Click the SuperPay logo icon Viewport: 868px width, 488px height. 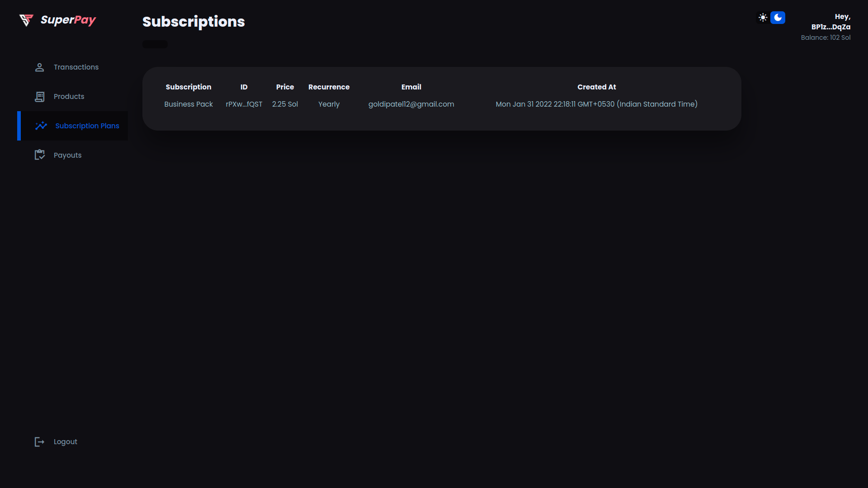[26, 20]
